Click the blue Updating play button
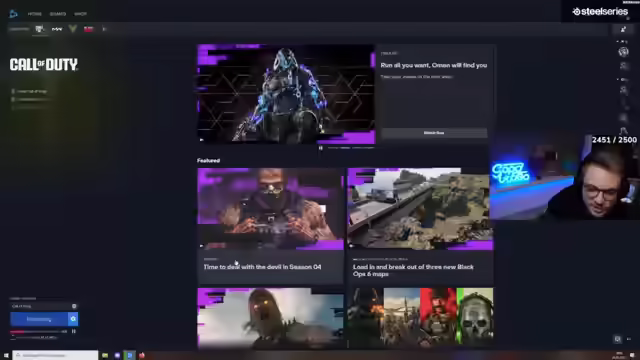640x360 pixels. click(39, 319)
